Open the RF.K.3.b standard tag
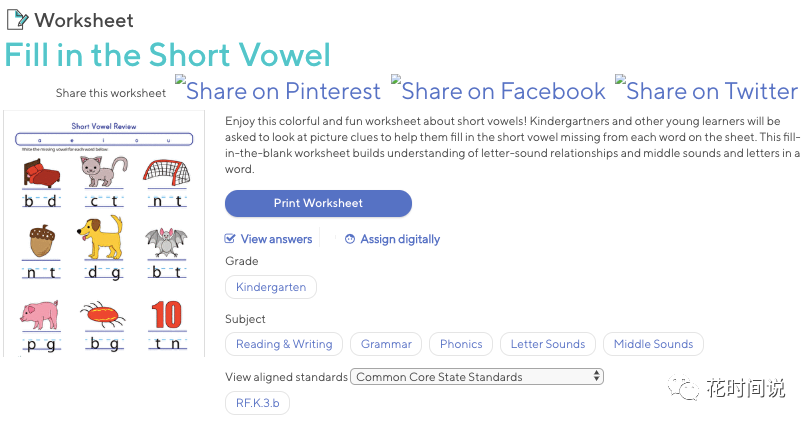Viewport: 812px width, 424px height. [257, 403]
